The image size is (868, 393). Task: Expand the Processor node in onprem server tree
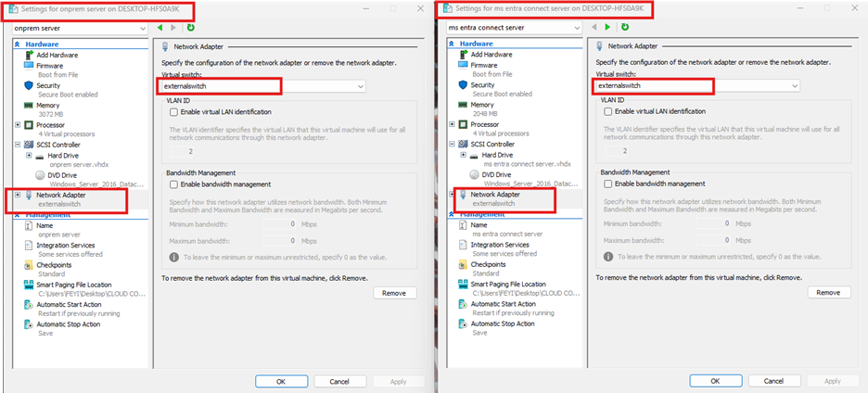click(x=17, y=124)
